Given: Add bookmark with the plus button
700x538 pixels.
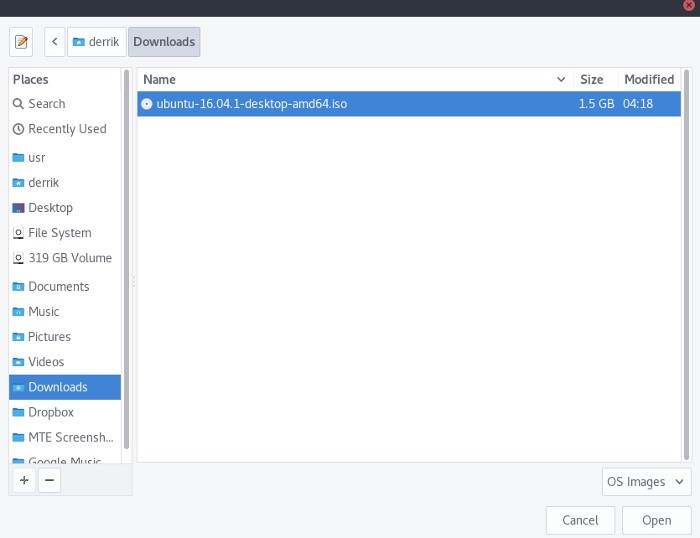Looking at the screenshot, I should [x=24, y=481].
